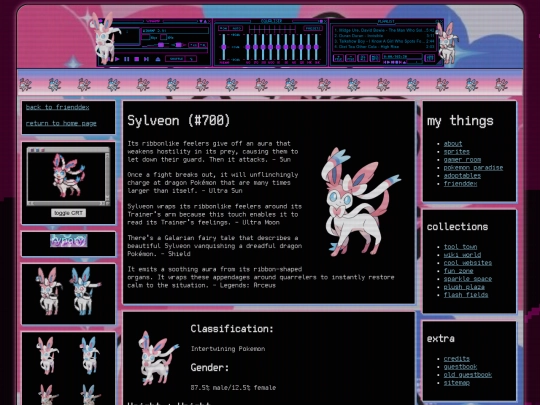Click the eject button in Winamp
The width and height of the screenshot is (540, 405).
point(158,59)
